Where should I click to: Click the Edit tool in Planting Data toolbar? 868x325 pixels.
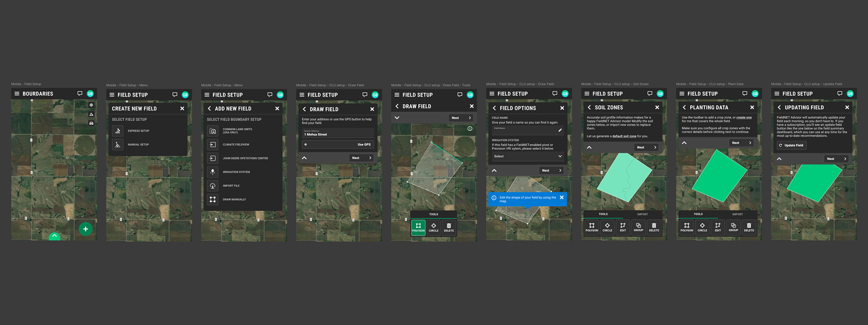click(717, 226)
